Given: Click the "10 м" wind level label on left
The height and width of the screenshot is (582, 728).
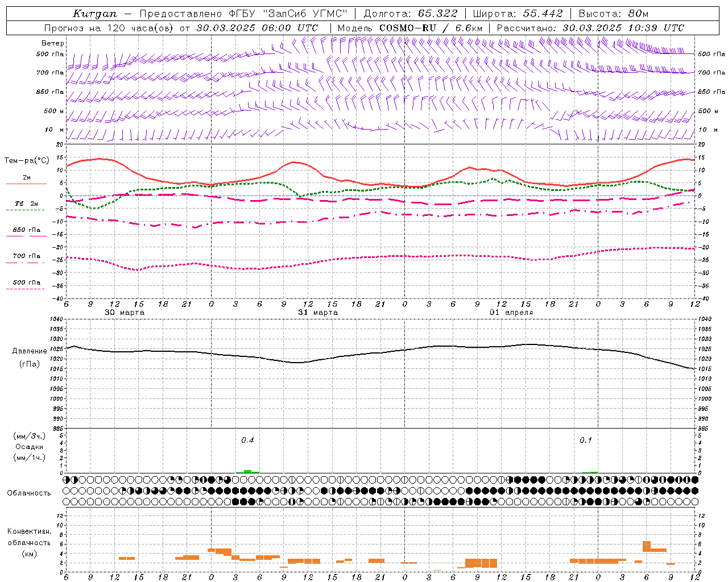Looking at the screenshot, I should point(55,130).
